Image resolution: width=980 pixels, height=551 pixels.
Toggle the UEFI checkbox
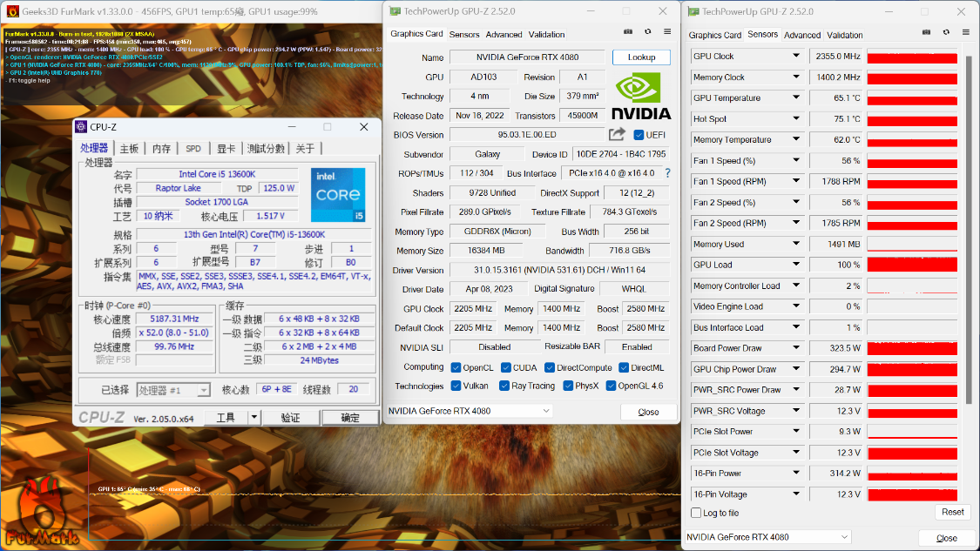(x=639, y=135)
